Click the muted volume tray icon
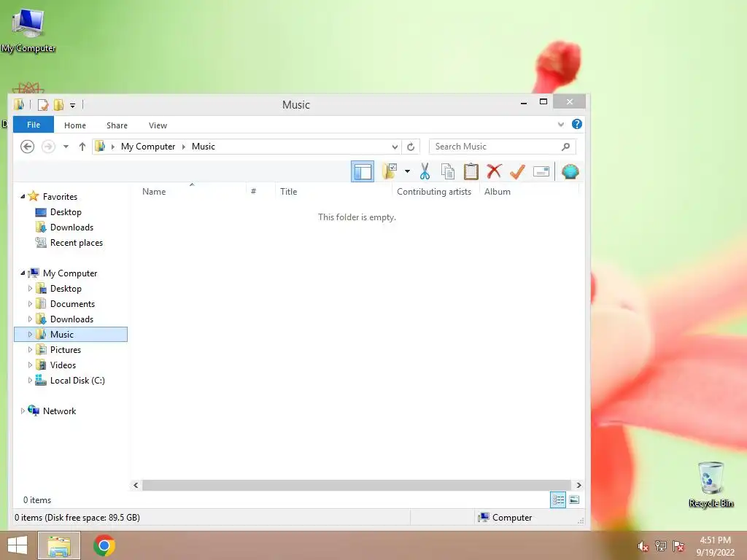 [x=643, y=546]
